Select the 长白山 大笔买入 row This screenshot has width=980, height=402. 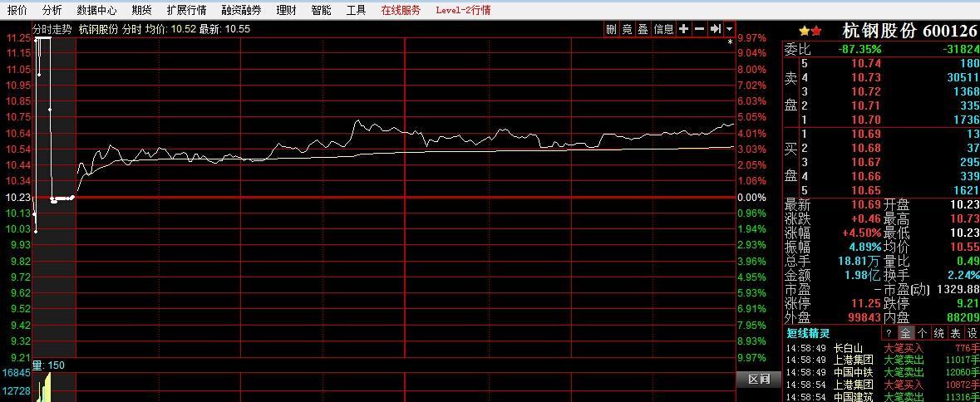tap(882, 348)
